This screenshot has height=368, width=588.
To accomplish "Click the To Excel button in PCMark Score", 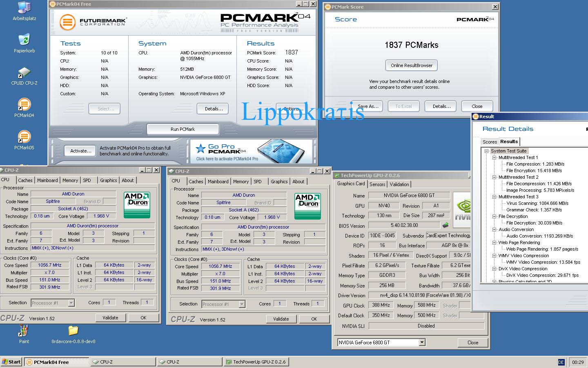I will point(403,106).
